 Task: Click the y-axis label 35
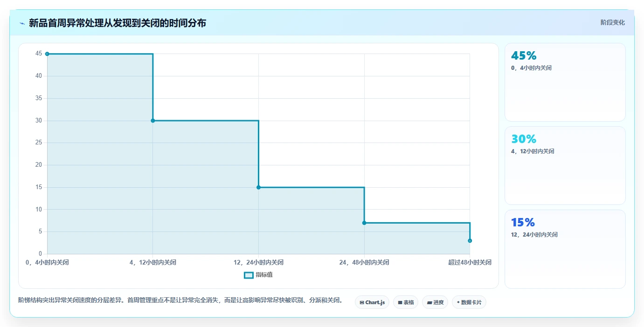tap(38, 98)
